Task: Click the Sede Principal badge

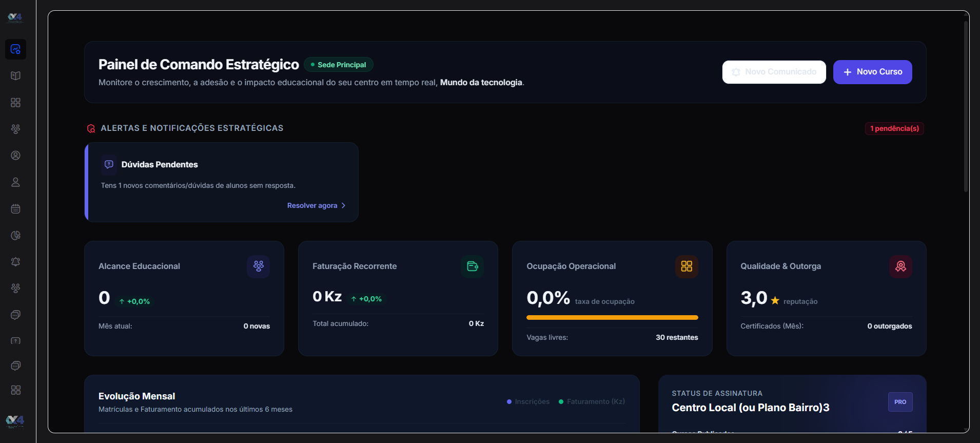Action: click(339, 65)
